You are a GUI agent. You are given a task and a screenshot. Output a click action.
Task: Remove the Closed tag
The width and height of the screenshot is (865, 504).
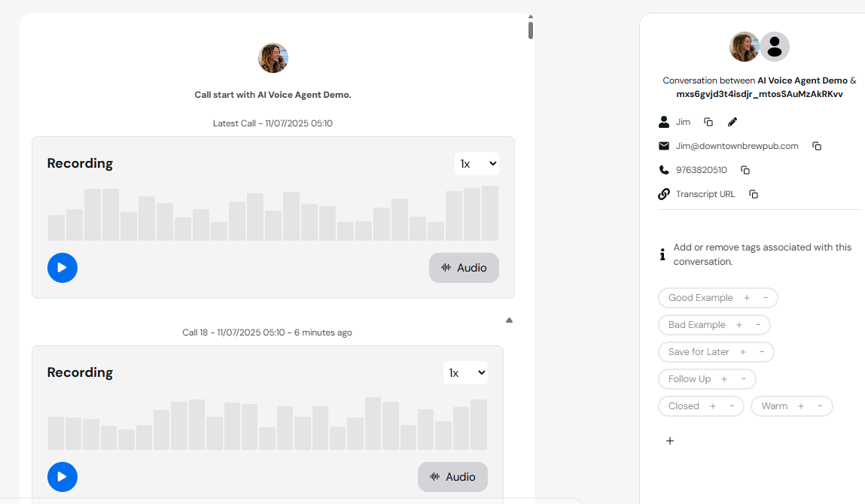[x=732, y=406]
